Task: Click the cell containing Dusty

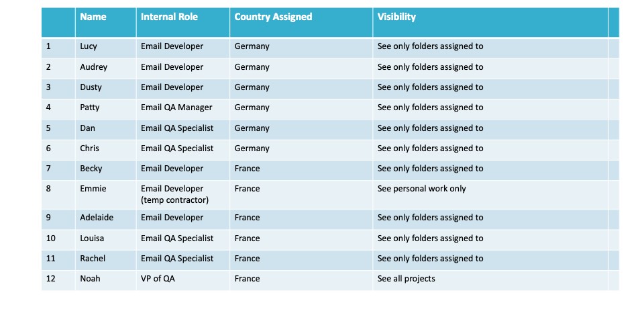Action: (x=91, y=87)
